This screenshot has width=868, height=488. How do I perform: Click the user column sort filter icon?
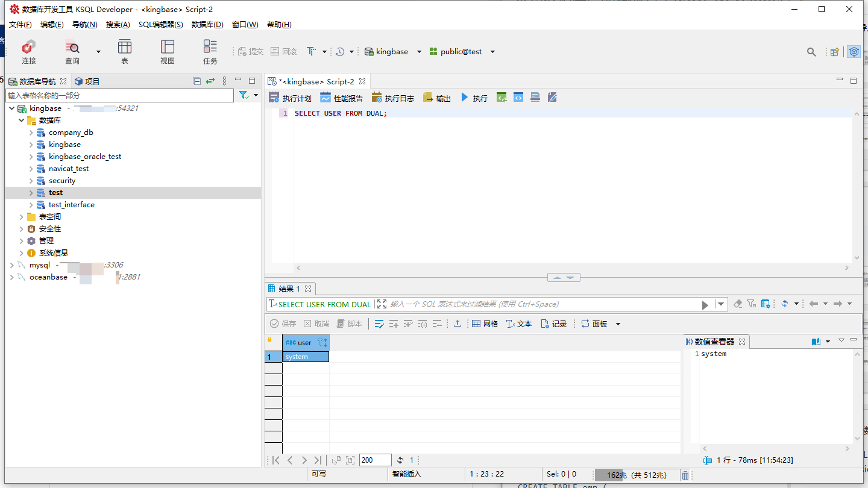[x=322, y=342]
